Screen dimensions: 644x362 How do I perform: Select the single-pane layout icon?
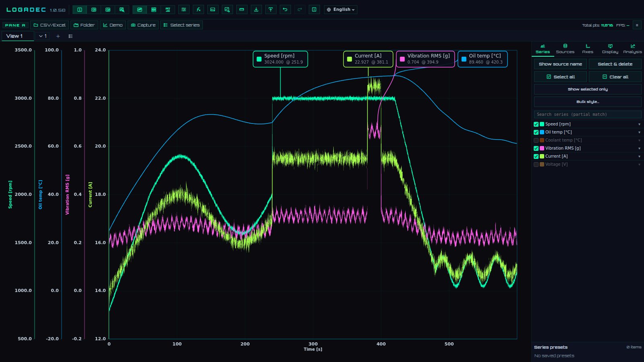point(80,10)
